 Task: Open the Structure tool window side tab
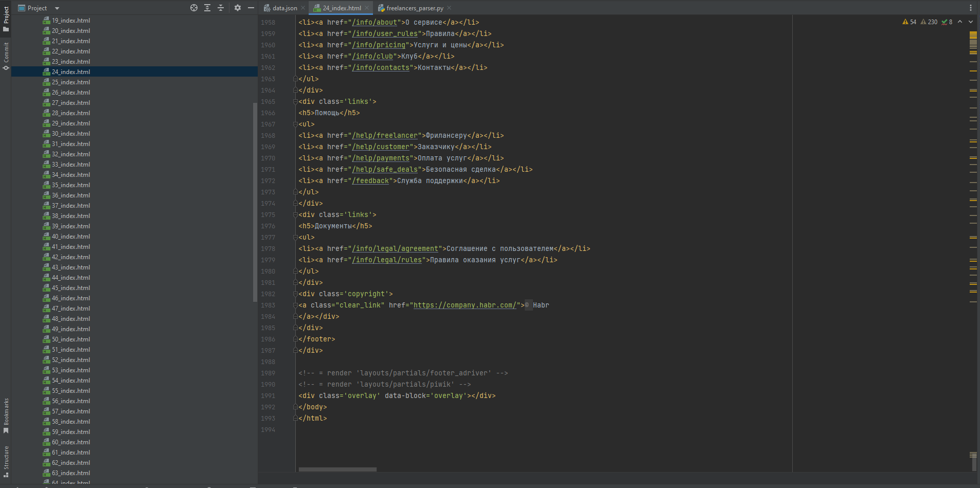6,461
